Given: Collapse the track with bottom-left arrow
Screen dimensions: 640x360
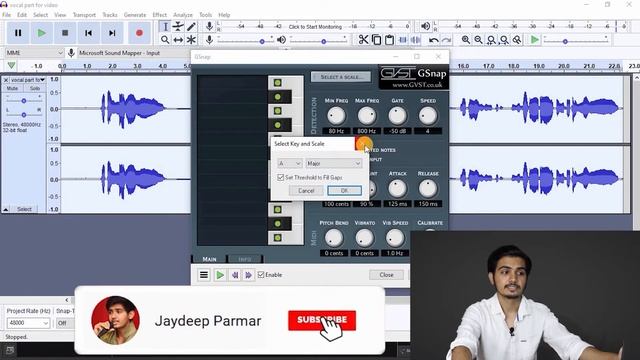Looking at the screenshot, I should (6, 209).
